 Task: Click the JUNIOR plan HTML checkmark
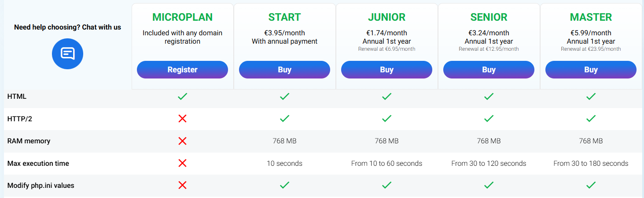[386, 96]
